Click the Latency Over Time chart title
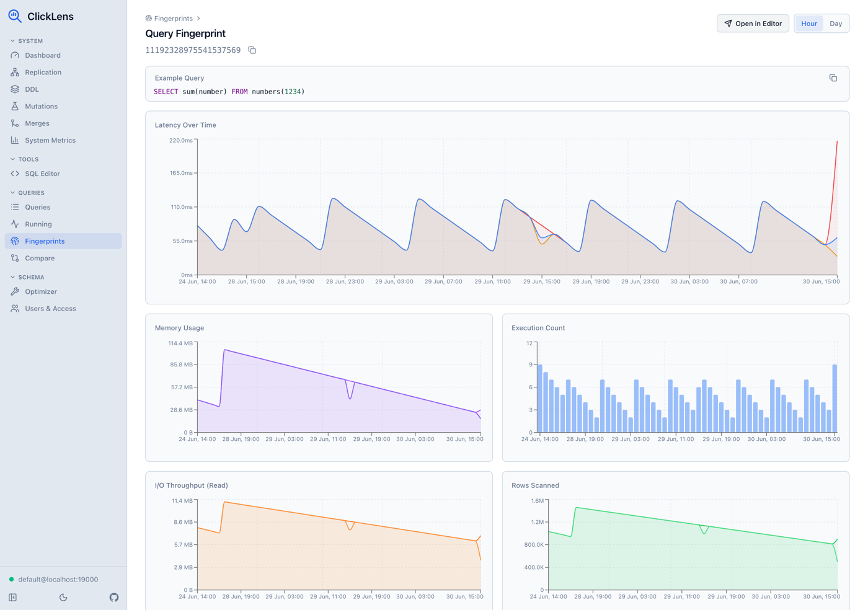Screen dimensions: 868x610 [185, 125]
